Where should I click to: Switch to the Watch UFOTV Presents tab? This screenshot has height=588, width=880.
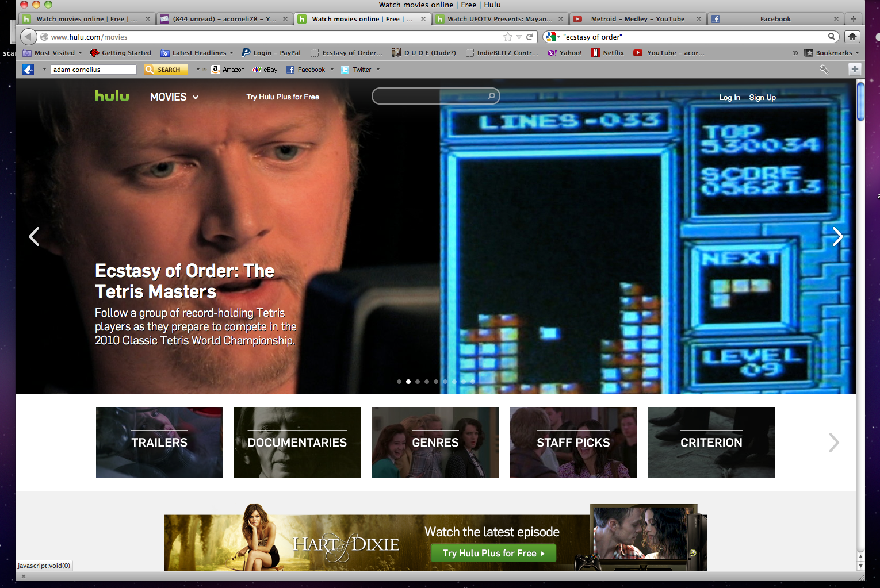(500, 19)
